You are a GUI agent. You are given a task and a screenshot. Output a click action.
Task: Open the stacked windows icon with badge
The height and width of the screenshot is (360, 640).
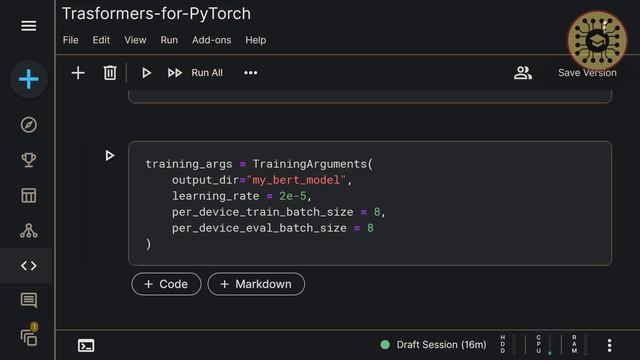click(29, 336)
